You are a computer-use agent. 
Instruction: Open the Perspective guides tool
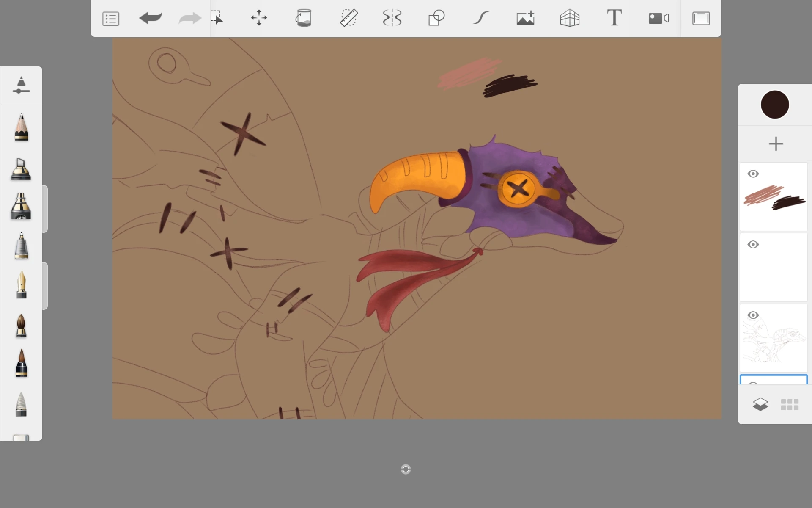(x=570, y=18)
